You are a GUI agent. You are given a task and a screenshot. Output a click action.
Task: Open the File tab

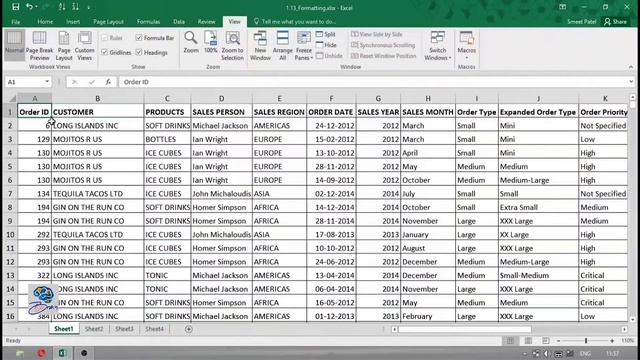(16, 22)
